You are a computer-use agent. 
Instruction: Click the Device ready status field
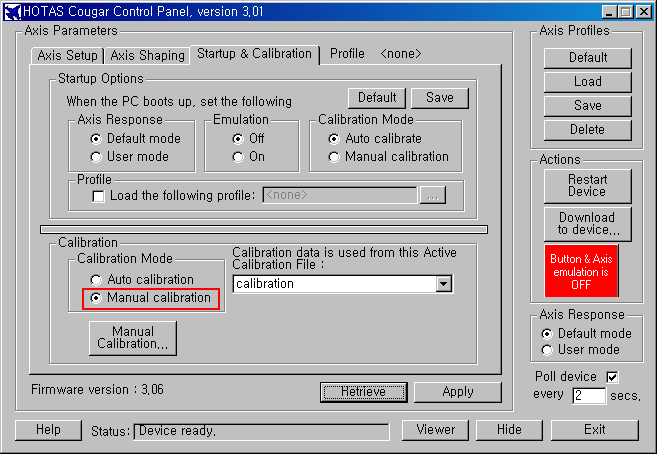click(x=261, y=431)
